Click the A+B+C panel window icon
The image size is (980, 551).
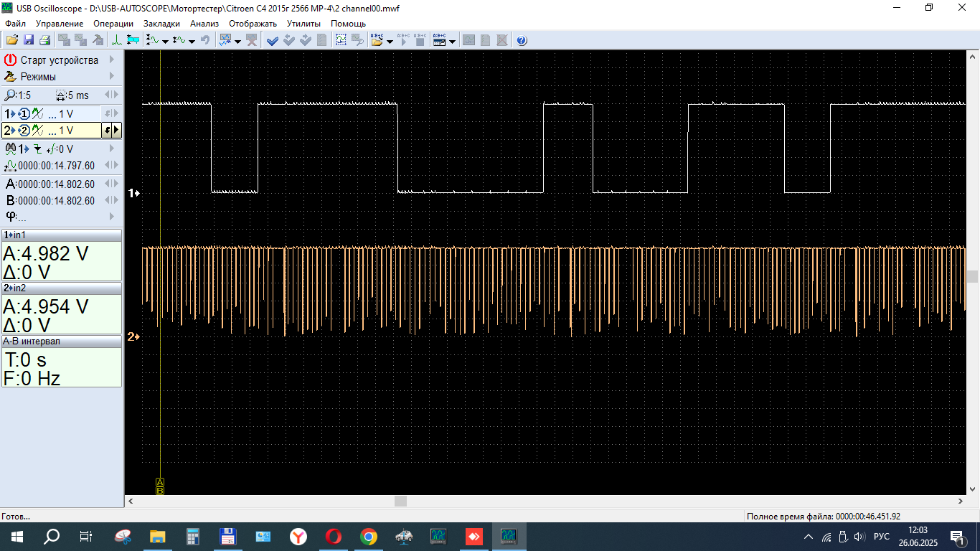tap(439, 40)
